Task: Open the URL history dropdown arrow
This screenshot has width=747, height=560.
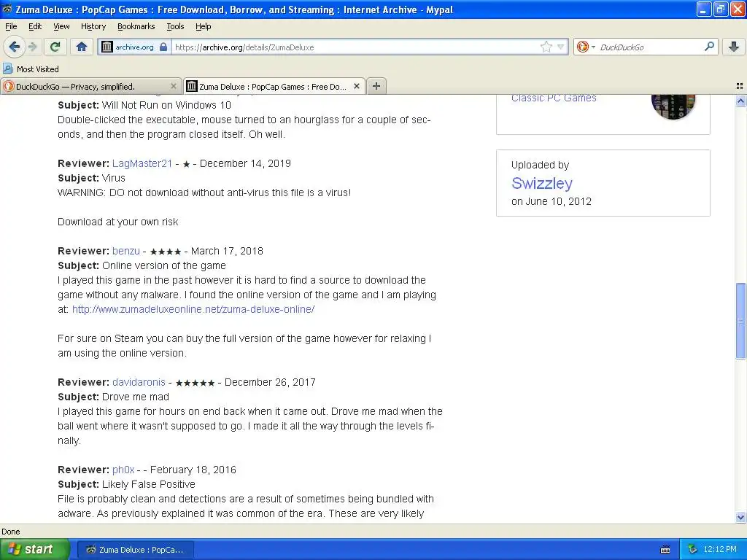Action: 561,47
